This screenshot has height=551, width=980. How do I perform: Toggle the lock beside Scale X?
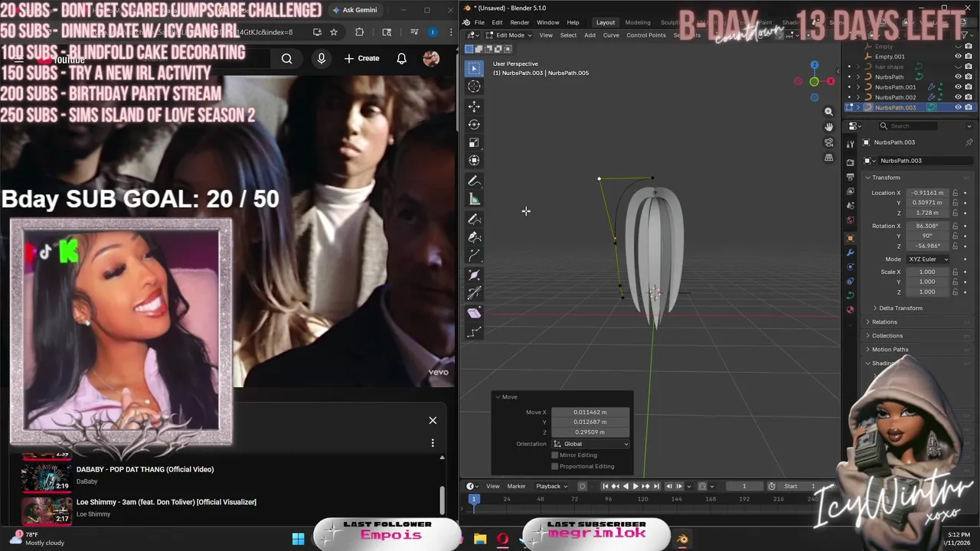pos(955,272)
